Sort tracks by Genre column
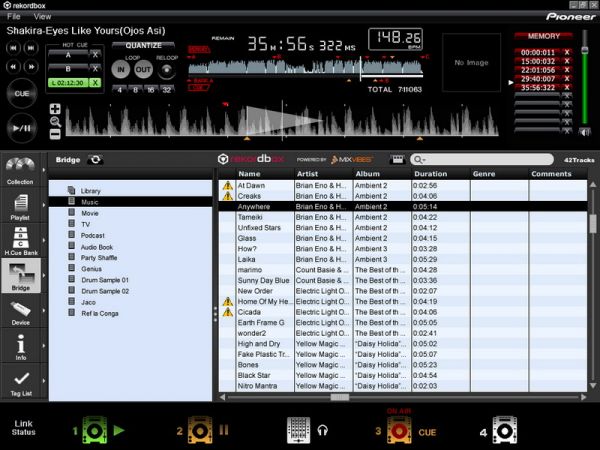 499,174
